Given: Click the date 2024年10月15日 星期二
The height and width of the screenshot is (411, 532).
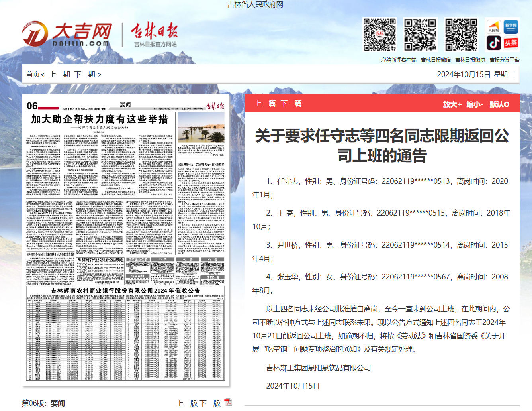Looking at the screenshot, I should [x=475, y=74].
